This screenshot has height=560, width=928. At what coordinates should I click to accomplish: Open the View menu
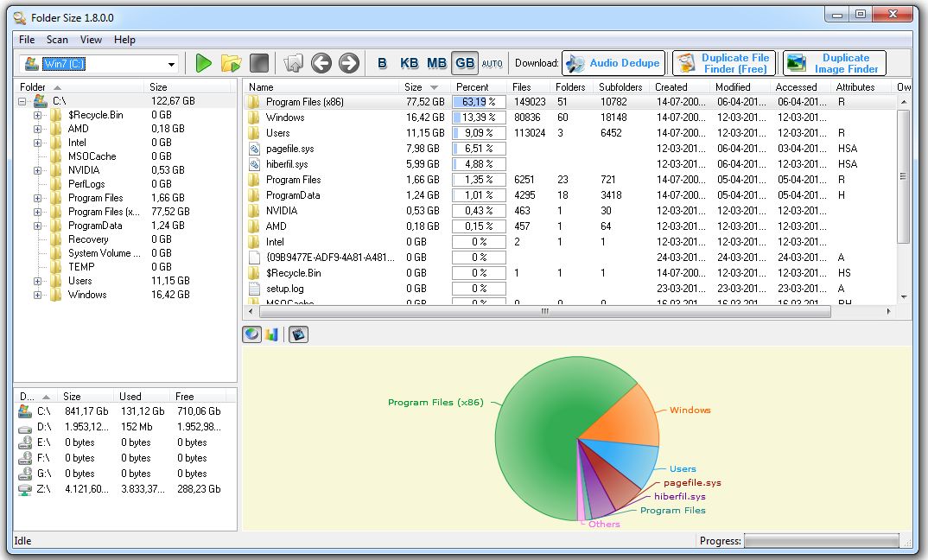[91, 40]
